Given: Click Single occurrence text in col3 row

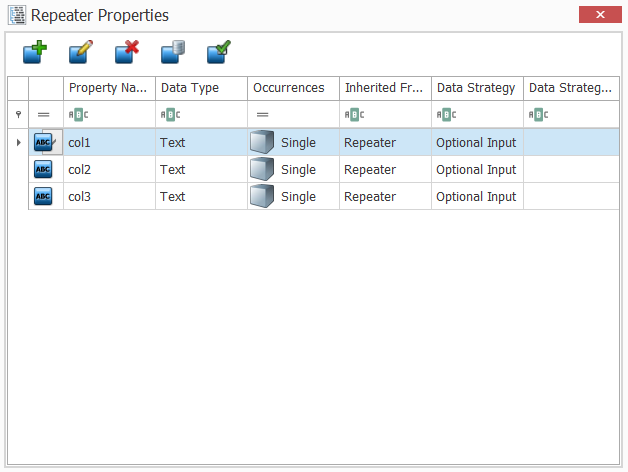Looking at the screenshot, I should (298, 197).
